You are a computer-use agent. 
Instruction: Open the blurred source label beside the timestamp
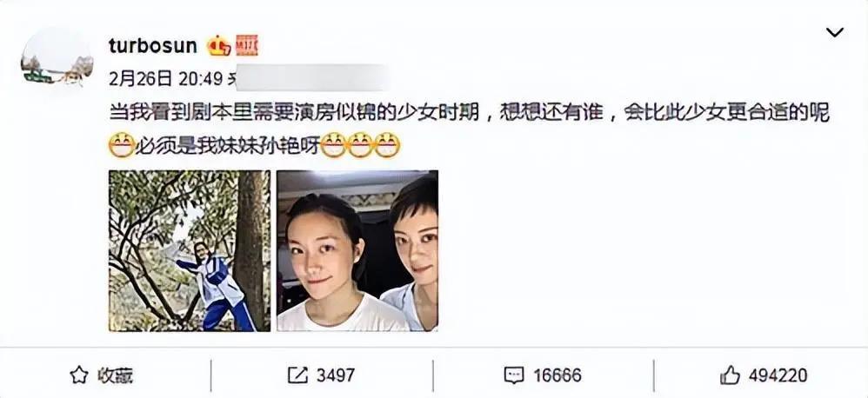309,78
